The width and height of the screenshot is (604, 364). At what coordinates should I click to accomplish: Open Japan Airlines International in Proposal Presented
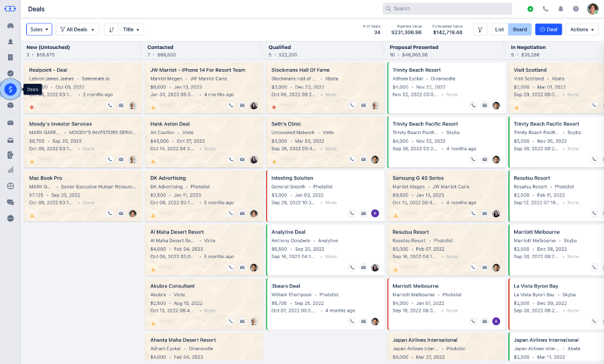(x=425, y=340)
